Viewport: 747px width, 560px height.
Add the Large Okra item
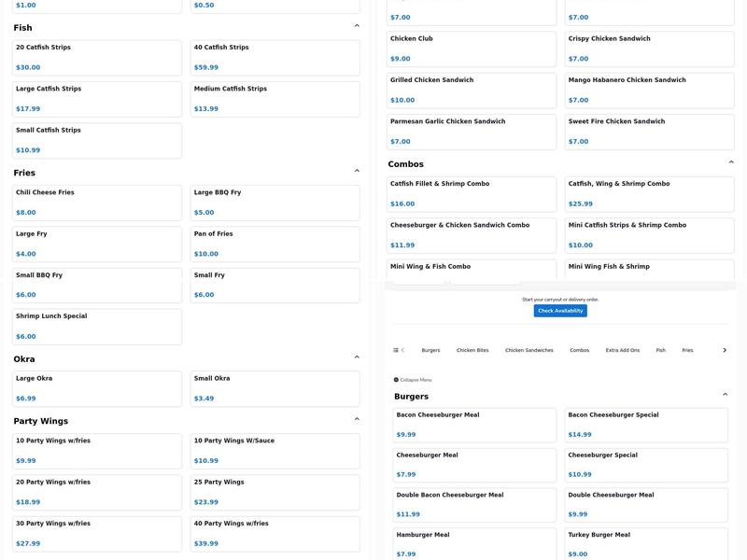(x=97, y=388)
